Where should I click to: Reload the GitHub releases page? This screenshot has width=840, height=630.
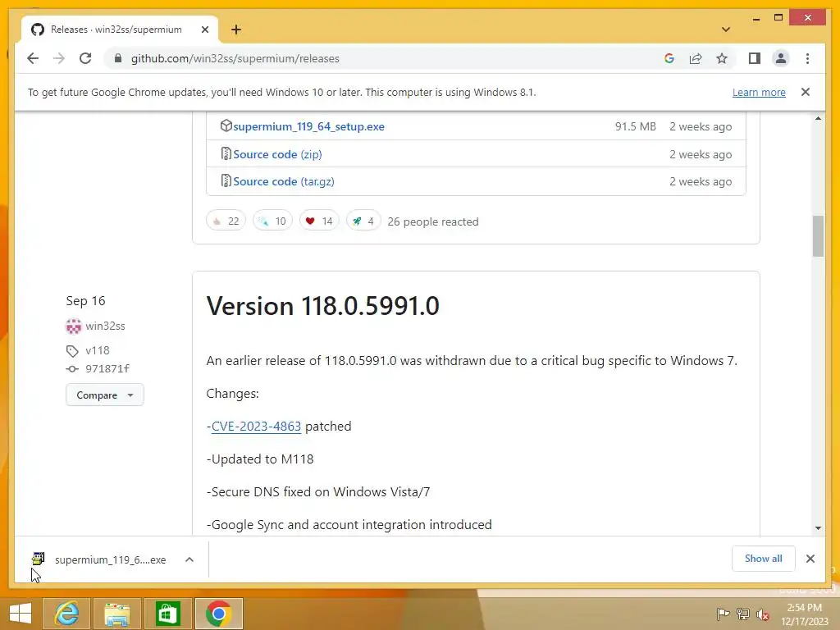(x=85, y=58)
